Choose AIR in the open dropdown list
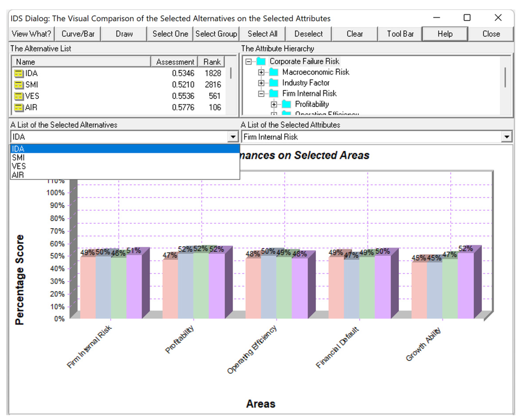Screen dimensions: 523x420 click(18, 175)
